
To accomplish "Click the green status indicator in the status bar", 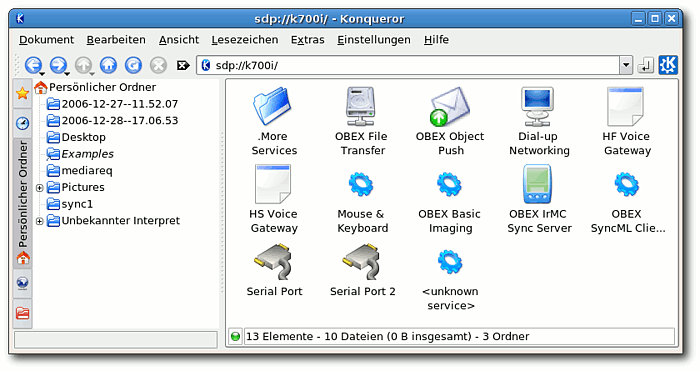I will pos(235,337).
